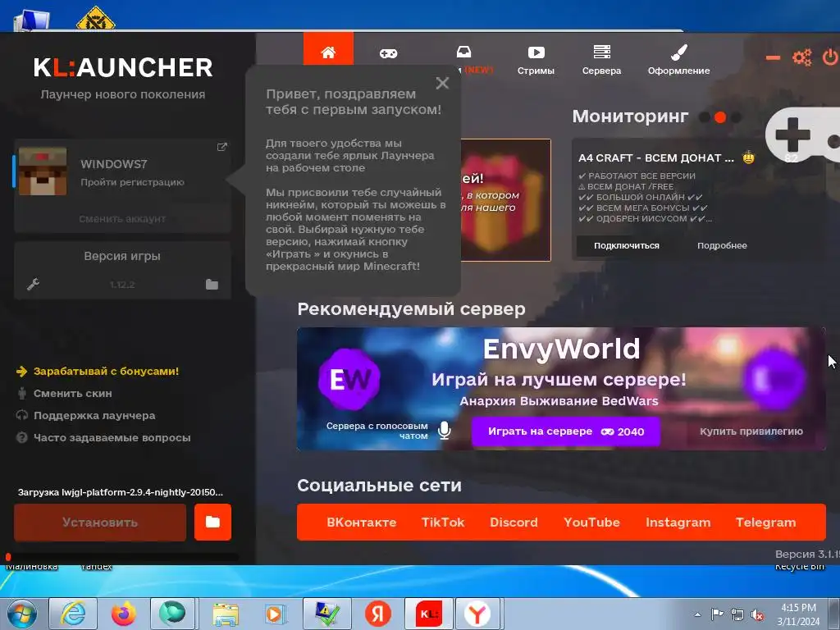Click Купить привилегию link

click(x=751, y=431)
